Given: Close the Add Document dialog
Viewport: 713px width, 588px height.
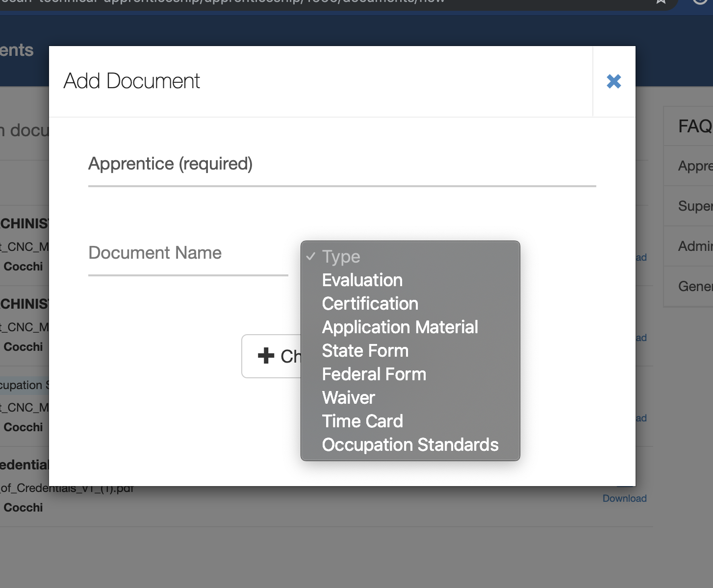Looking at the screenshot, I should tap(614, 81).
